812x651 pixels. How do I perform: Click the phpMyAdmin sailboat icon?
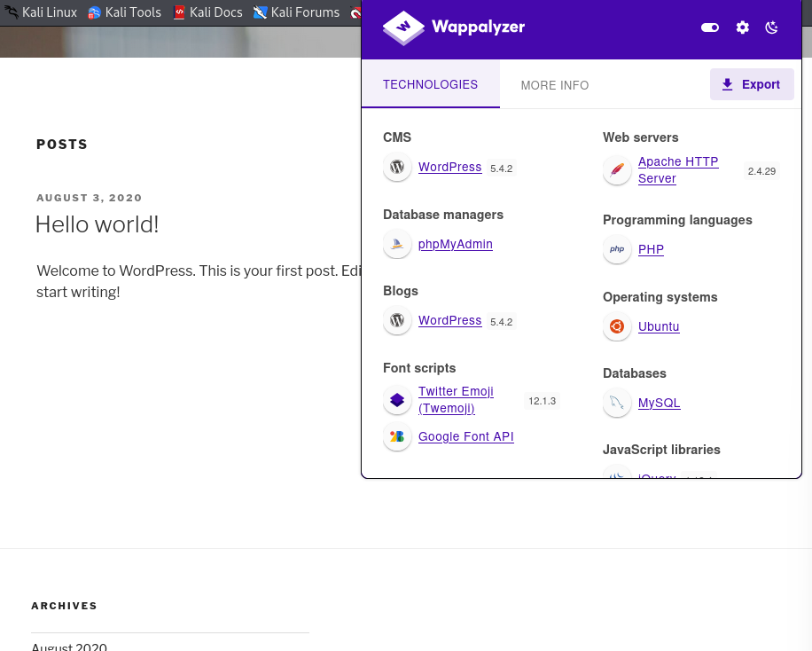pos(397,244)
